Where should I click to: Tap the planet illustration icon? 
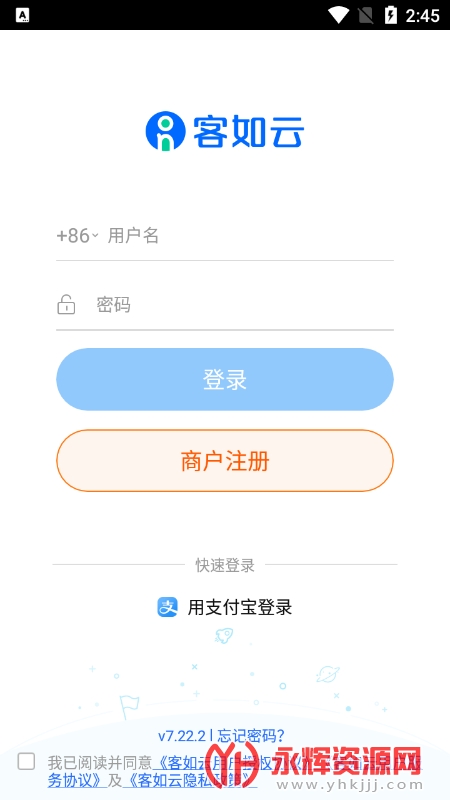click(327, 673)
